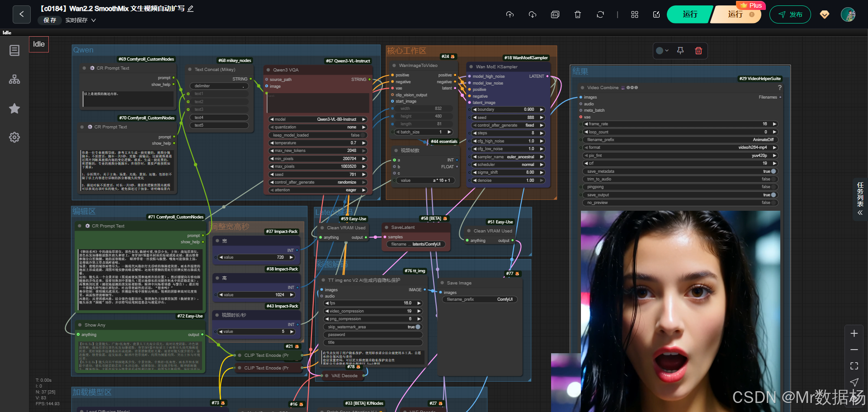Open the four-squares grid icon in toolbar
The height and width of the screenshot is (412, 868).
click(x=635, y=14)
